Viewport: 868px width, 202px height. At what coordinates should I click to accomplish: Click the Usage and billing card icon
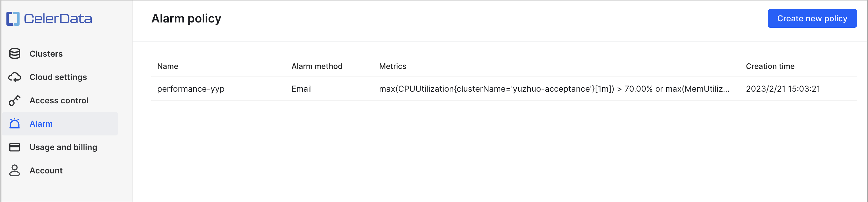pyautogui.click(x=15, y=147)
